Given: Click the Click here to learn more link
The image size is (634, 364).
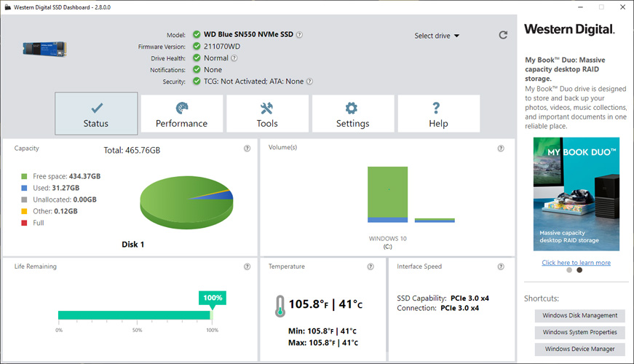Looking at the screenshot, I should pyautogui.click(x=576, y=263).
